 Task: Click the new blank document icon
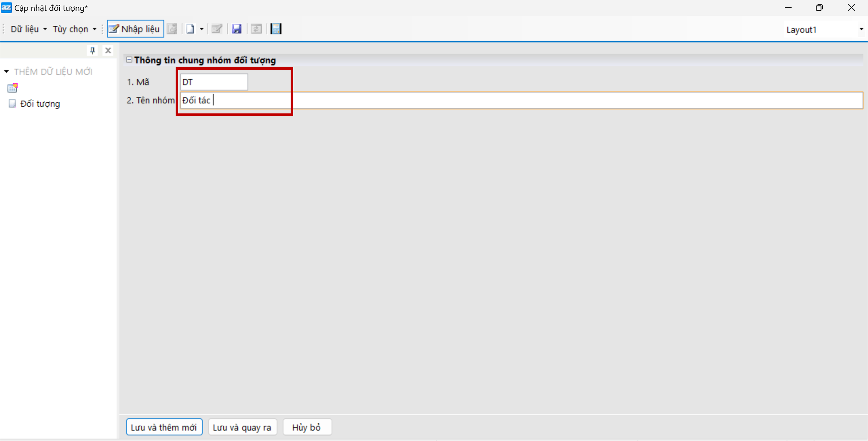click(x=190, y=29)
